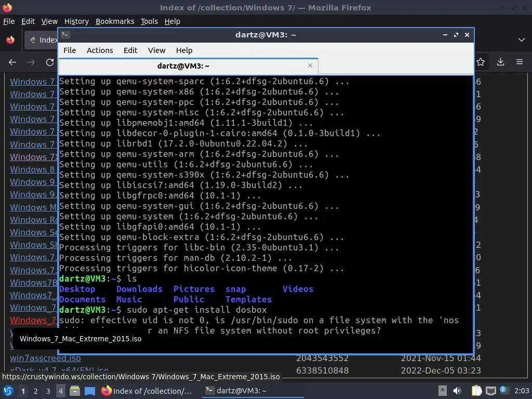The image size is (532, 399).
Task: Close the dartz@VM3 terminal tab with its X
Action: [x=310, y=65]
